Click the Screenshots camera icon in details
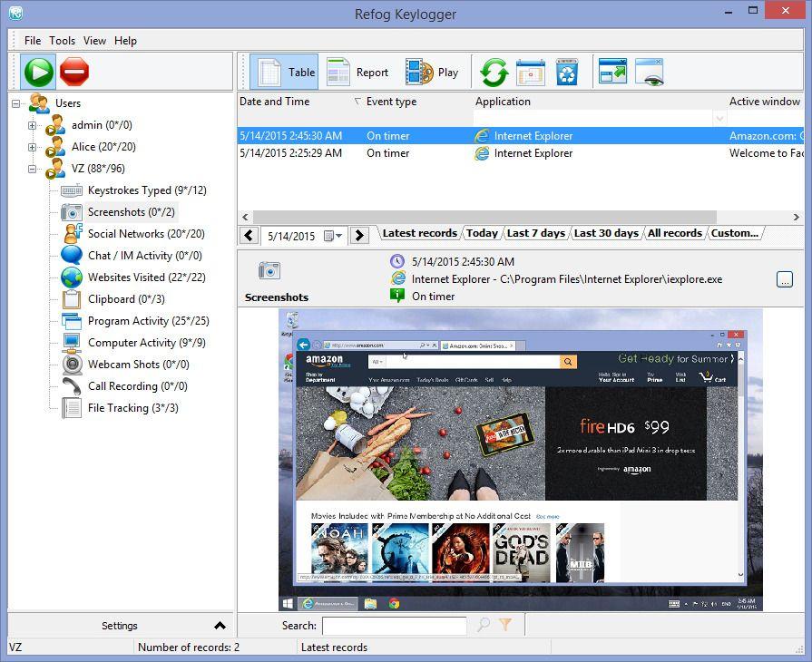Viewport: 812px width, 662px height. point(269,271)
